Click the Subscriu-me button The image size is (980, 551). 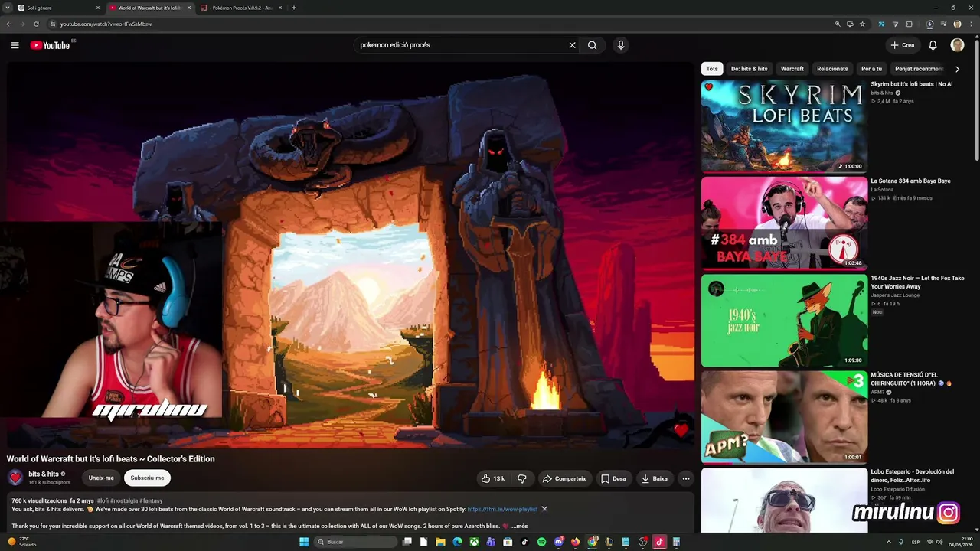tap(147, 478)
